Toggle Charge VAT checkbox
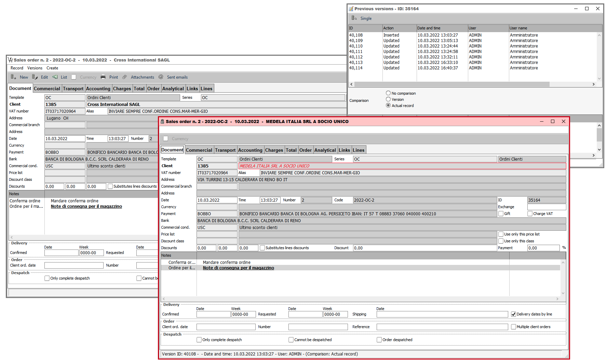Image resolution: width=607 pixels, height=364 pixels. pos(530,214)
